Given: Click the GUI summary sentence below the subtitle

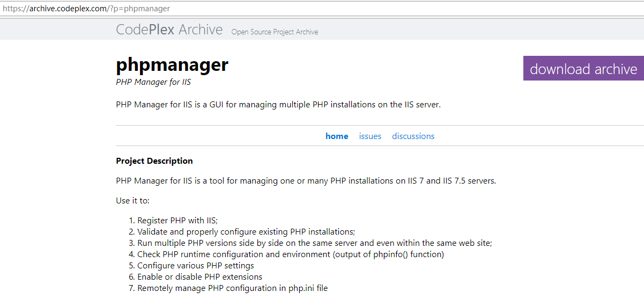Looking at the screenshot, I should (x=278, y=105).
